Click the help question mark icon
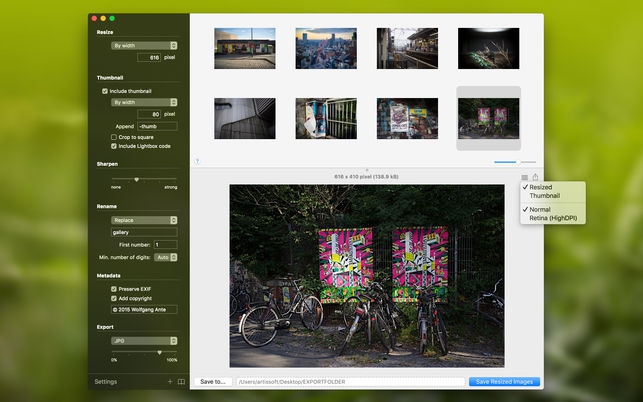643x402 pixels. pyautogui.click(x=196, y=161)
